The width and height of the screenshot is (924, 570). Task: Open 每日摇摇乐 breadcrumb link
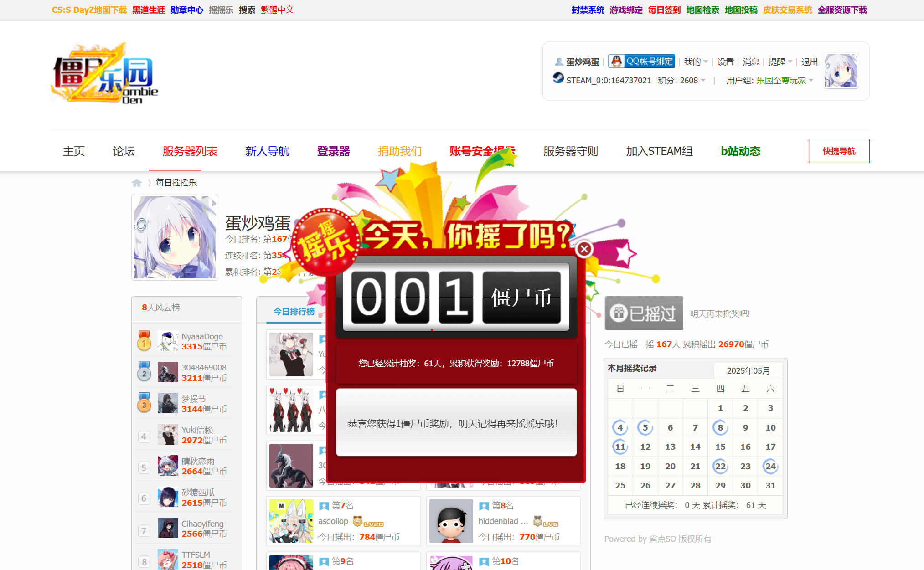click(x=176, y=183)
